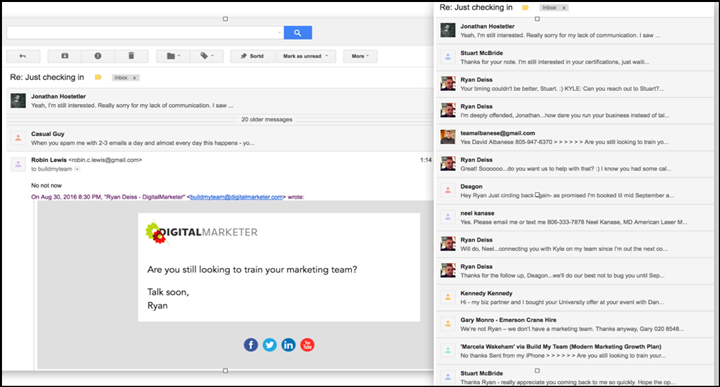Click the DigitalMarketer logo

point(202,232)
